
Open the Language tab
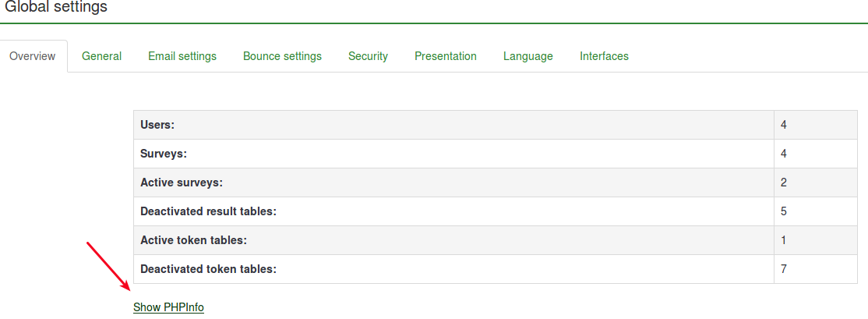[528, 56]
